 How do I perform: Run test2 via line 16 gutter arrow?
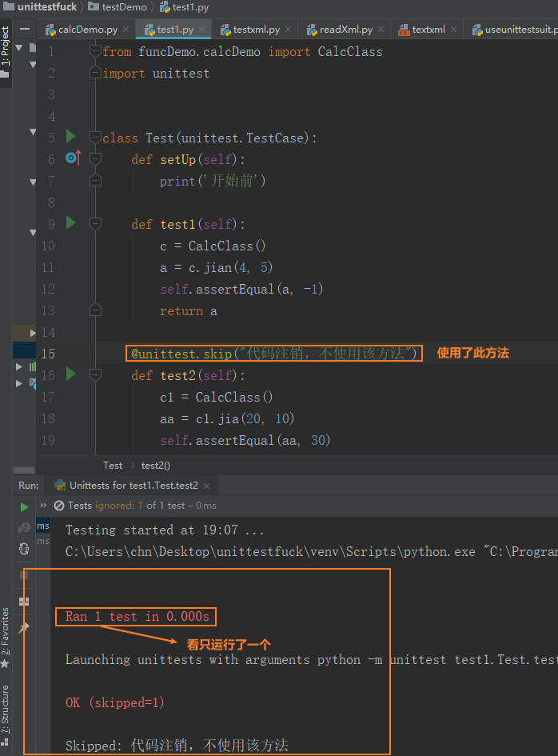71,374
